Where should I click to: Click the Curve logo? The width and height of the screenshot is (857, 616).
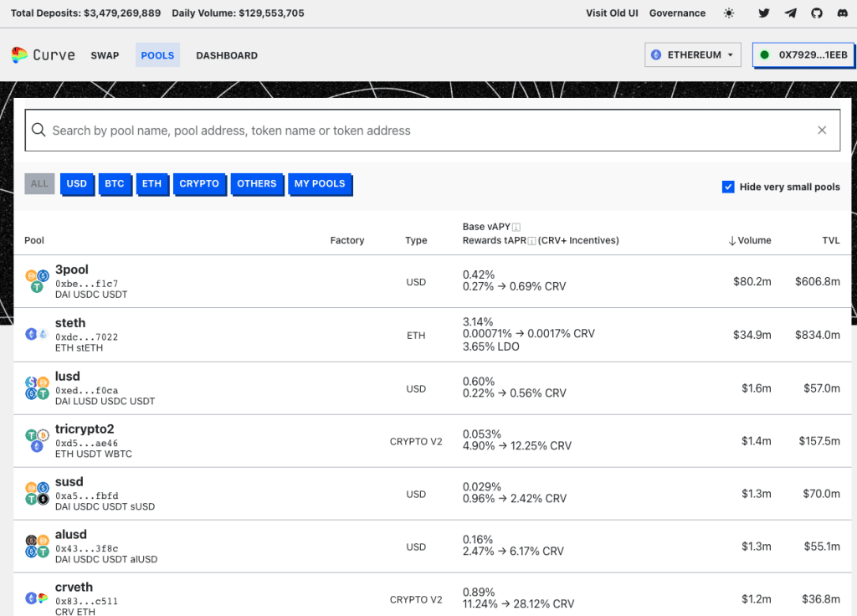click(x=44, y=54)
